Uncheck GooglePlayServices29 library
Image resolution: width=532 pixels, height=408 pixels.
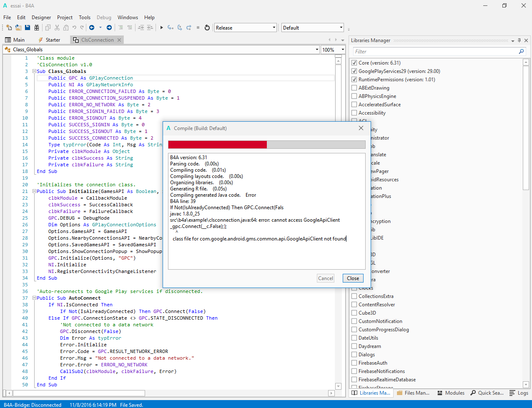point(354,71)
